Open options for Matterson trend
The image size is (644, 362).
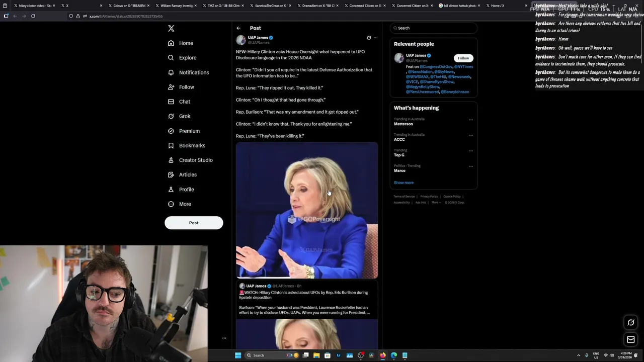point(471,120)
